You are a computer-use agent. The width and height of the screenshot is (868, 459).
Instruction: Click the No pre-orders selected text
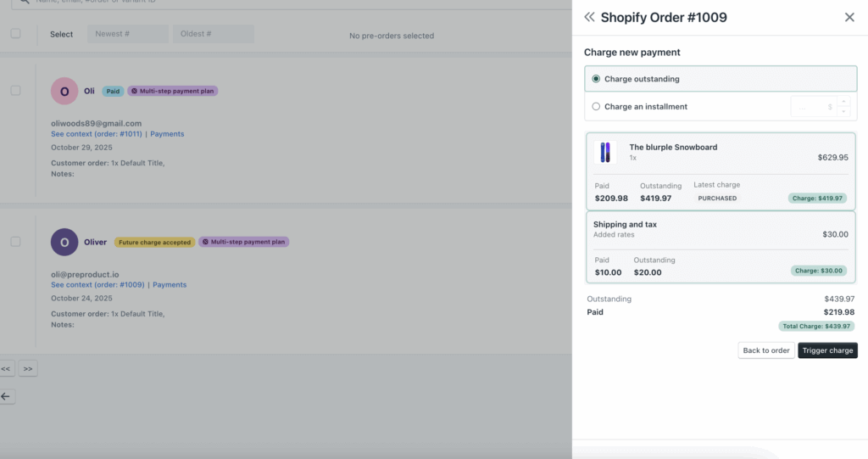392,36
